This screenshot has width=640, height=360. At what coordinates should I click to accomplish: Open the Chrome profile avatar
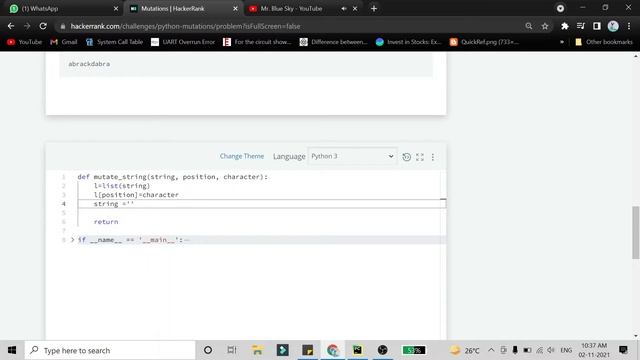pos(613,26)
